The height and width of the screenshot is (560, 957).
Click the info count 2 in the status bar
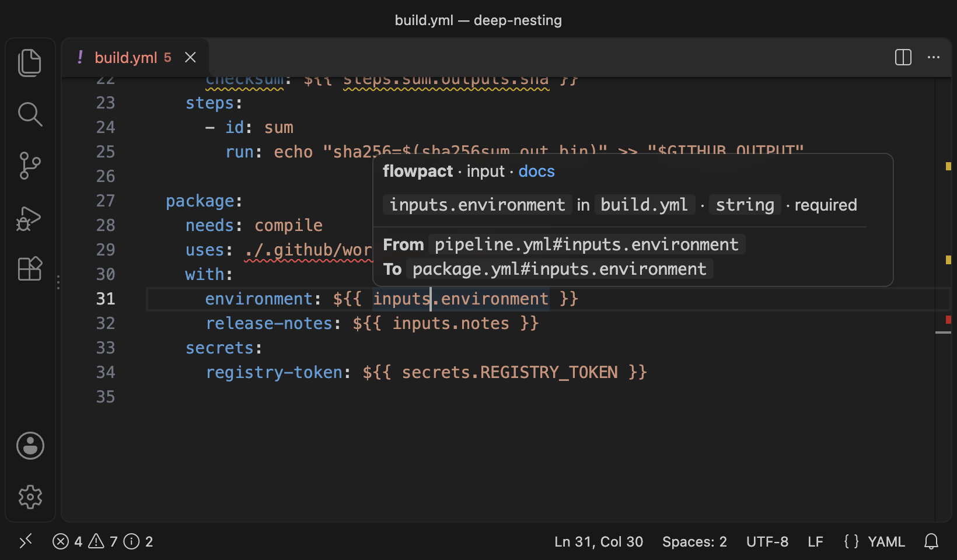tap(139, 541)
